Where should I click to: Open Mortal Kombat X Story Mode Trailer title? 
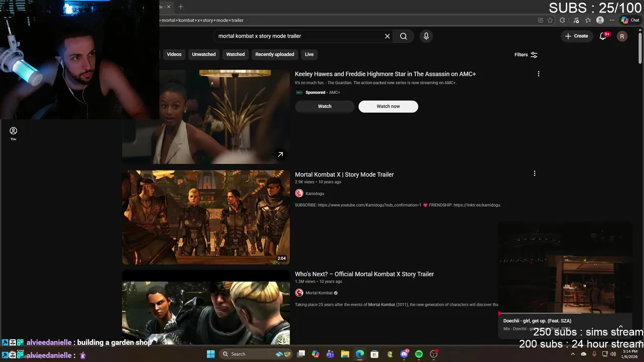pos(344,174)
